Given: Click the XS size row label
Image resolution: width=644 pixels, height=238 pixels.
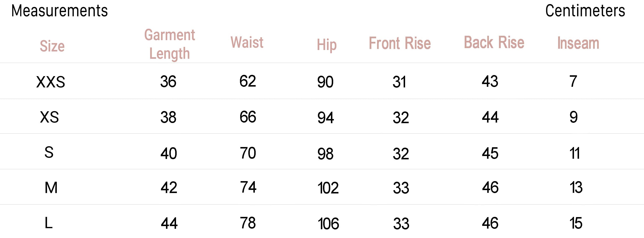Looking at the screenshot, I should tap(49, 117).
